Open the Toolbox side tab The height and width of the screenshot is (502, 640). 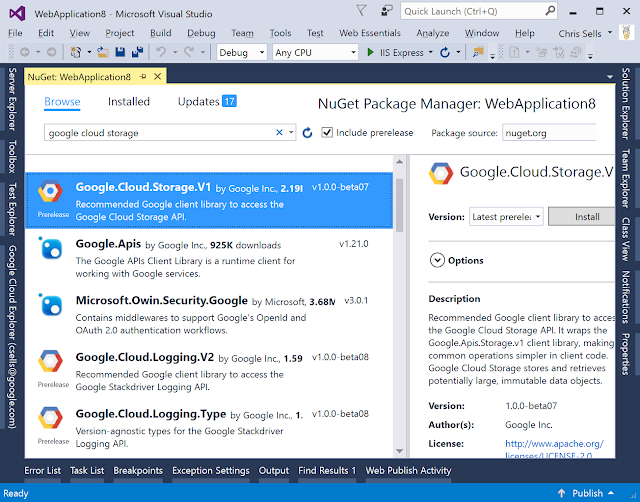[12, 156]
